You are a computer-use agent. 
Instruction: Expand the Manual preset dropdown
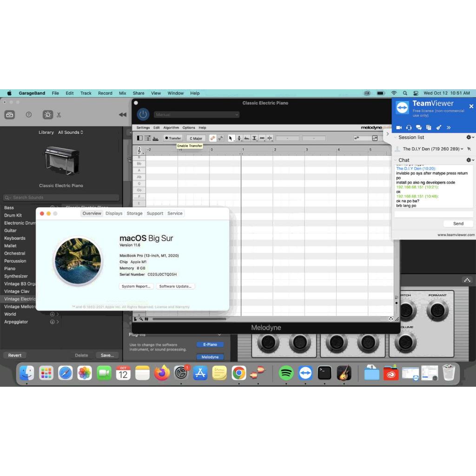[x=197, y=114]
